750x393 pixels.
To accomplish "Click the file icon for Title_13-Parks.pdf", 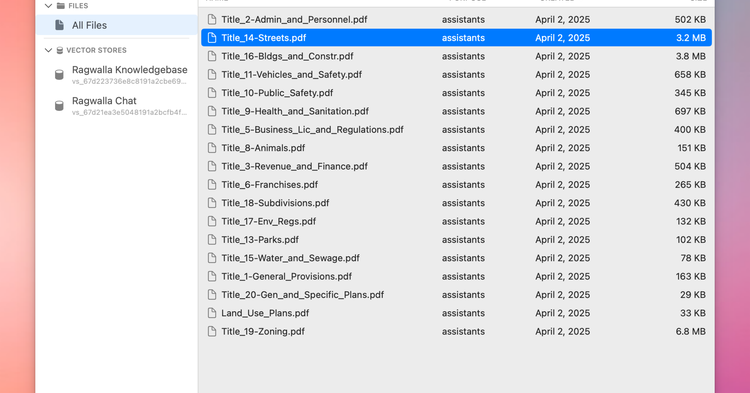I will (x=212, y=240).
